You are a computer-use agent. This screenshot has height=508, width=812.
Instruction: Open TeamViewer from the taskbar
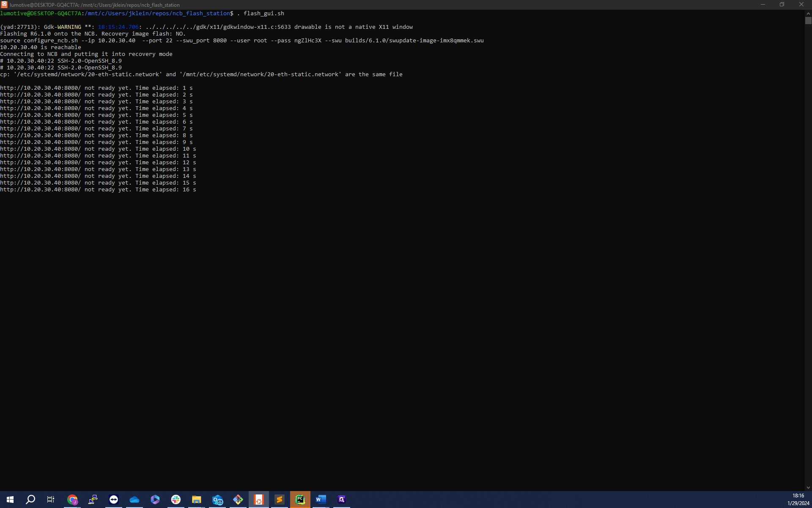[x=114, y=500]
